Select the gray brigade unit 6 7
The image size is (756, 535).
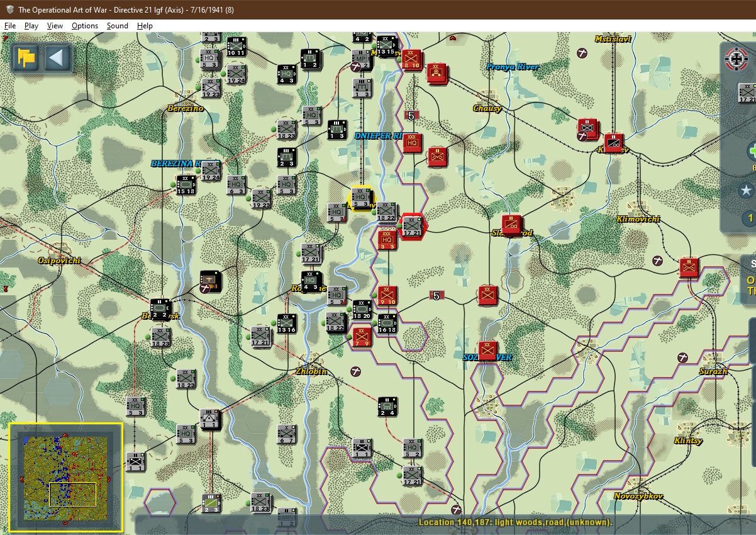coord(286,434)
